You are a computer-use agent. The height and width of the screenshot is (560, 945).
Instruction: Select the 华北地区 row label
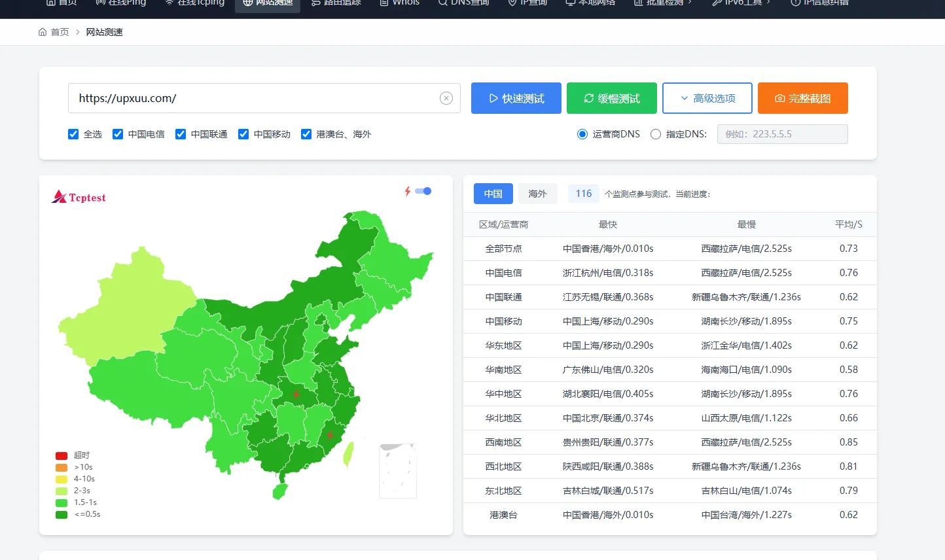tap(503, 418)
